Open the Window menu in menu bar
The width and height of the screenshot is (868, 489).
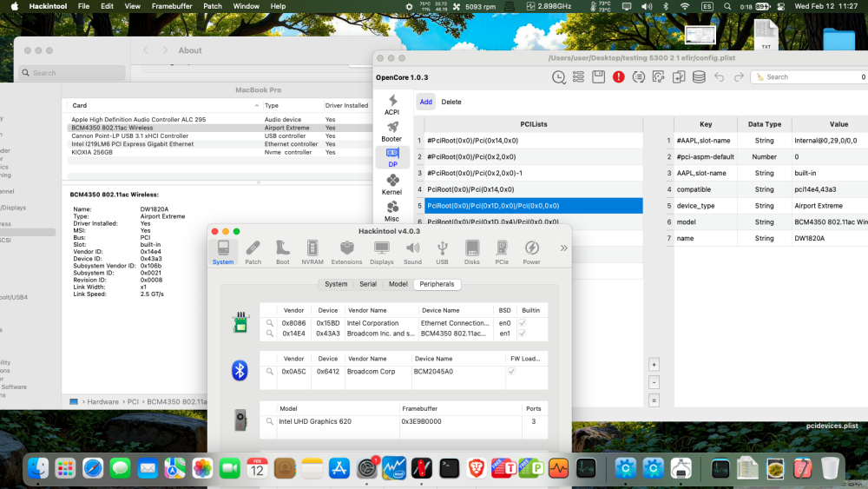247,6
